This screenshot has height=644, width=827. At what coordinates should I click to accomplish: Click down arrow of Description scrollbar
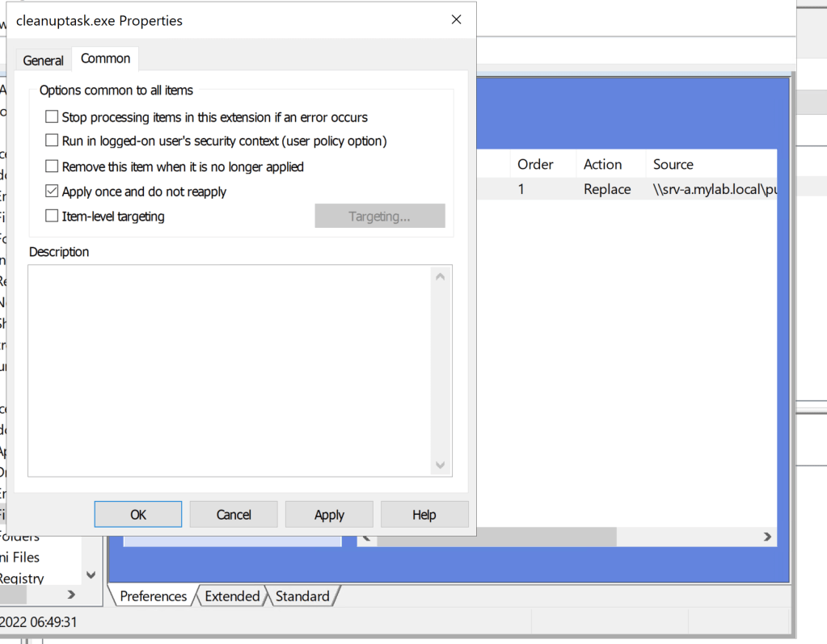point(441,465)
